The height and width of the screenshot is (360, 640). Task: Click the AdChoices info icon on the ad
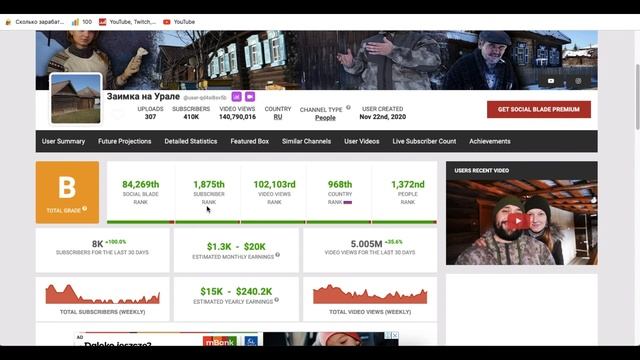click(388, 335)
